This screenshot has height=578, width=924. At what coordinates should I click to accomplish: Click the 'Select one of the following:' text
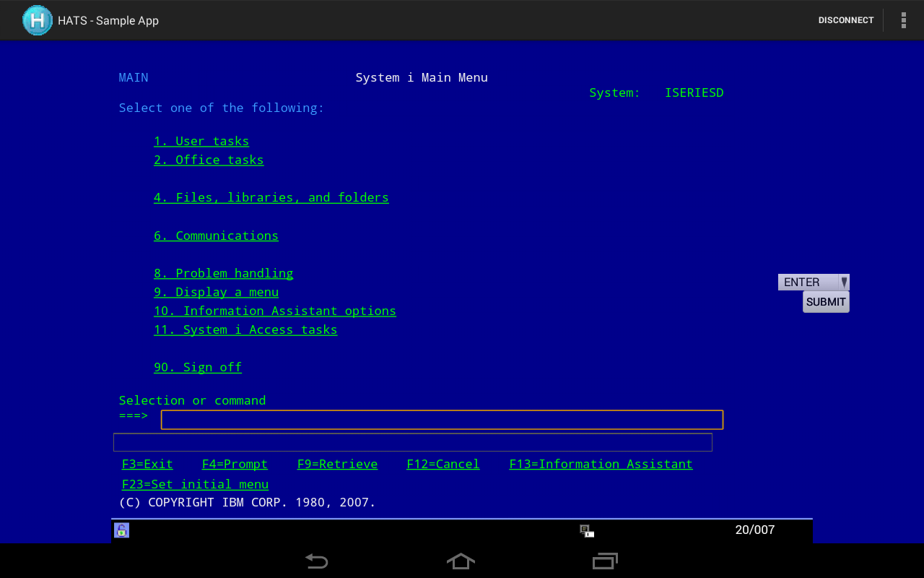(222, 108)
